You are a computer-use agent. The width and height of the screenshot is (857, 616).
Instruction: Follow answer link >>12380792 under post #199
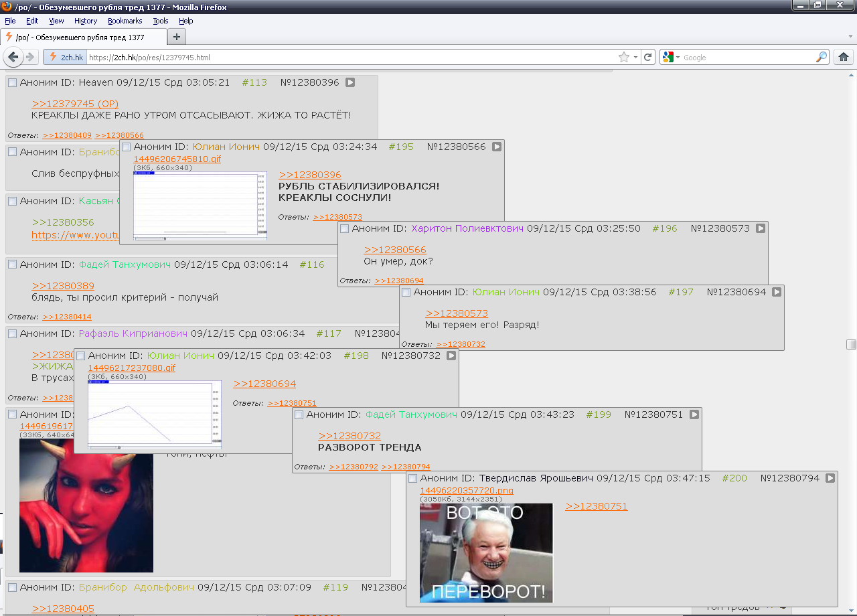tap(354, 467)
